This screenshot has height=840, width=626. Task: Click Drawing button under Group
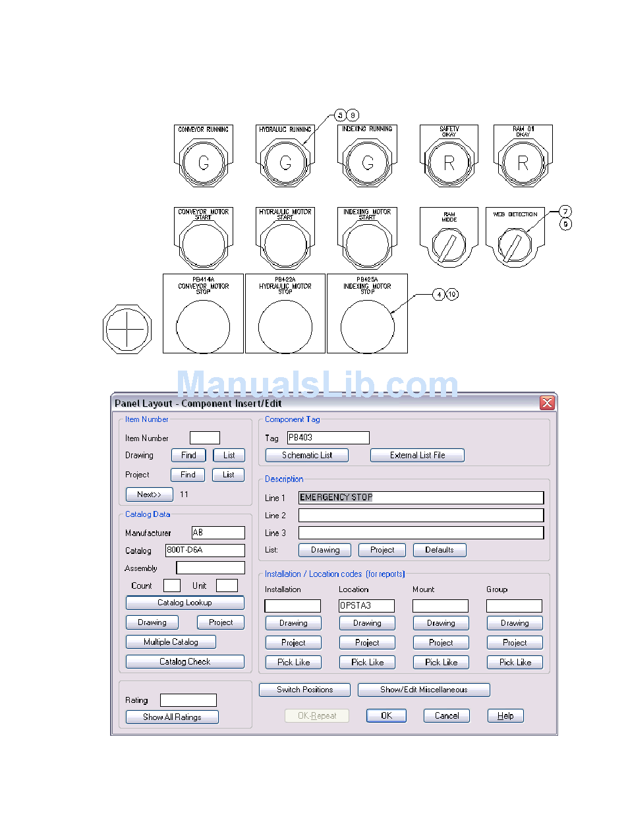tap(515, 623)
